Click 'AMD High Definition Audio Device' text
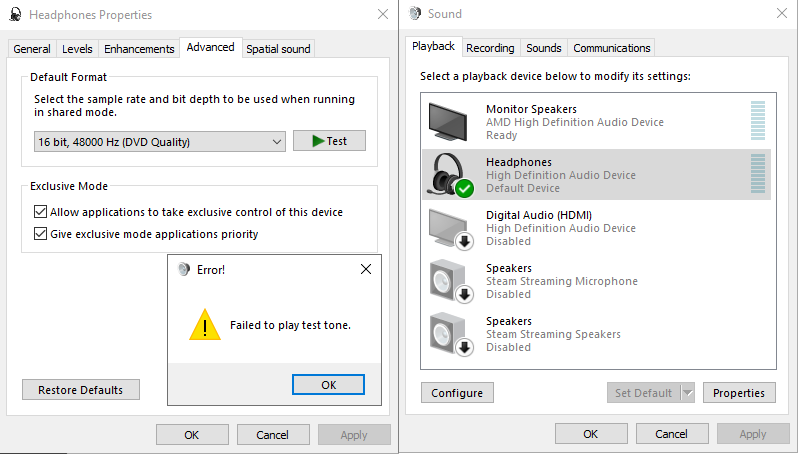This screenshot has height=454, width=799. 575,122
